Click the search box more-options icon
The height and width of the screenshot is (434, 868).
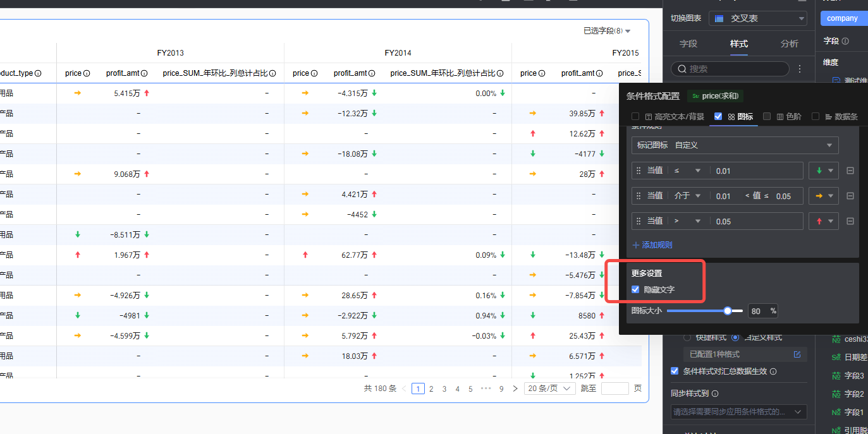(x=800, y=69)
